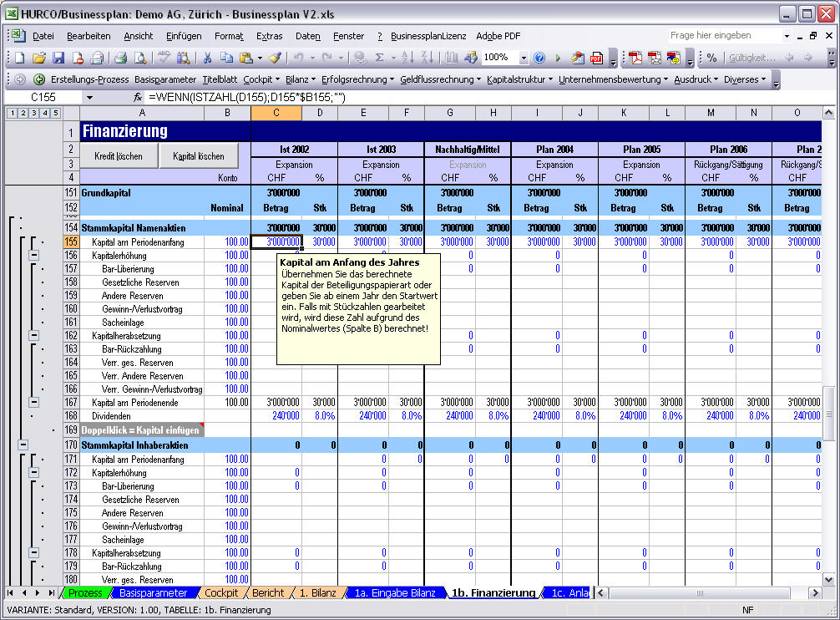Show outline level 3
The image size is (840, 620).
click(34, 113)
